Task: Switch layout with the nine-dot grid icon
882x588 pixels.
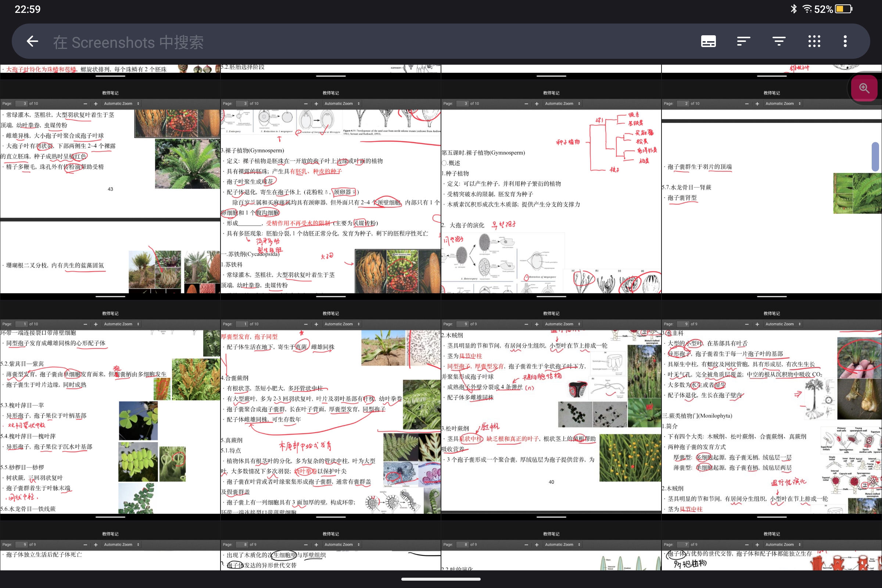Action: coord(814,41)
